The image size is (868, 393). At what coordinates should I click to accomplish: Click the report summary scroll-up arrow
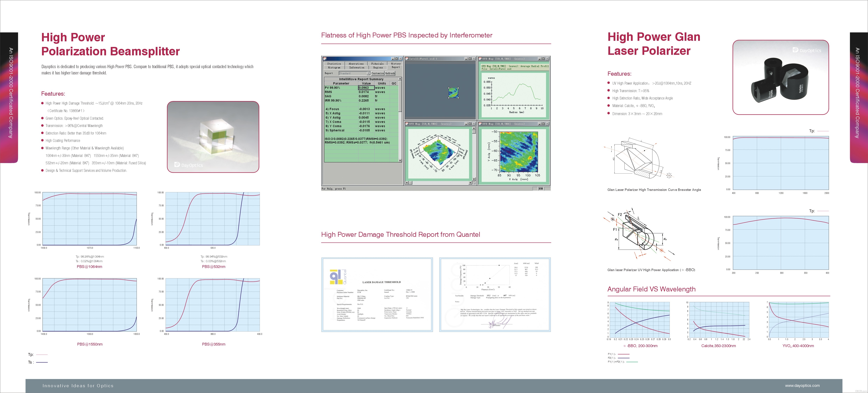[x=400, y=79]
